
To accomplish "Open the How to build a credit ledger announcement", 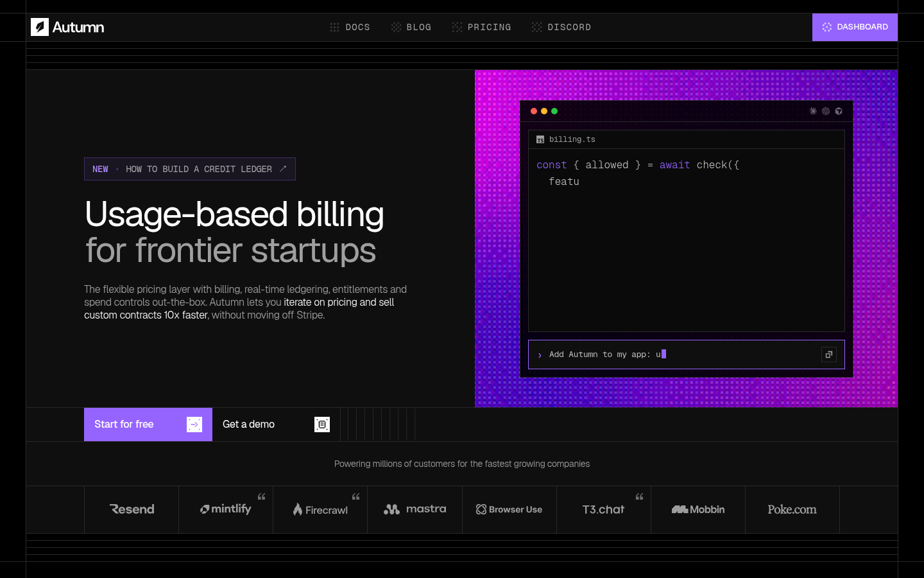I will [x=190, y=169].
